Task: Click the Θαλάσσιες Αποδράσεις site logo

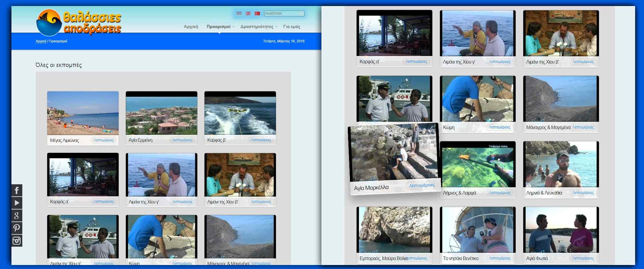Action: pos(79,22)
